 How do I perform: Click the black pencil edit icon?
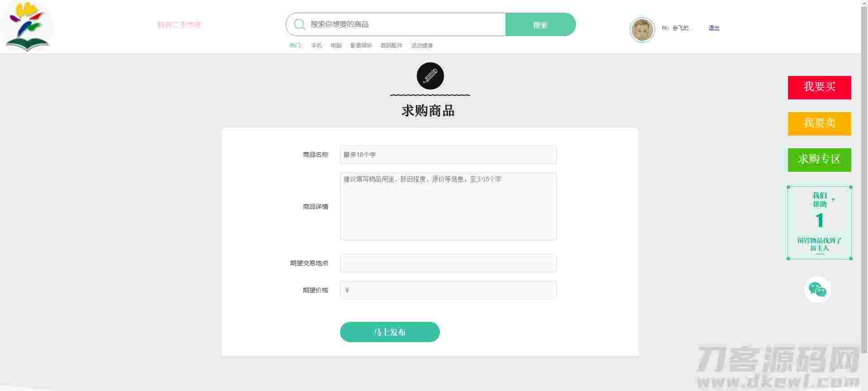coord(430,76)
